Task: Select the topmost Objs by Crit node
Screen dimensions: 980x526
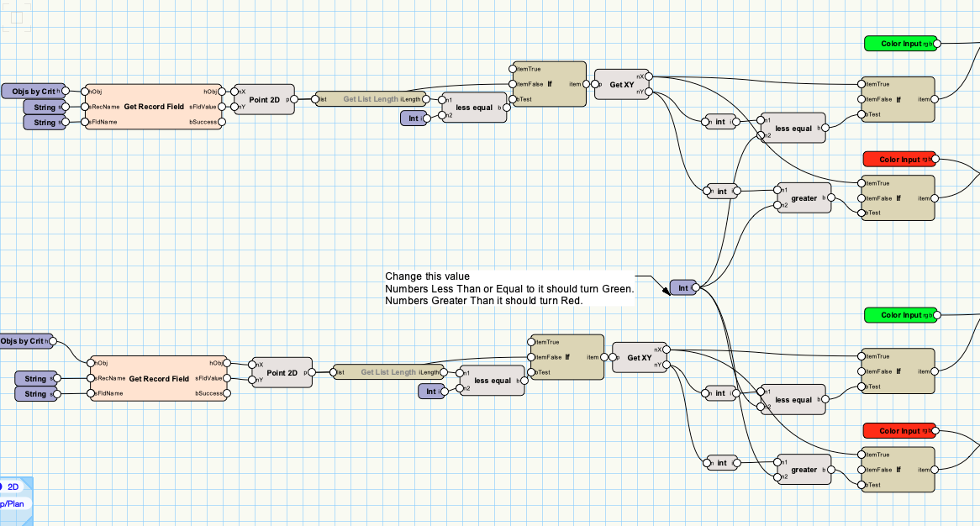Action: coord(32,91)
